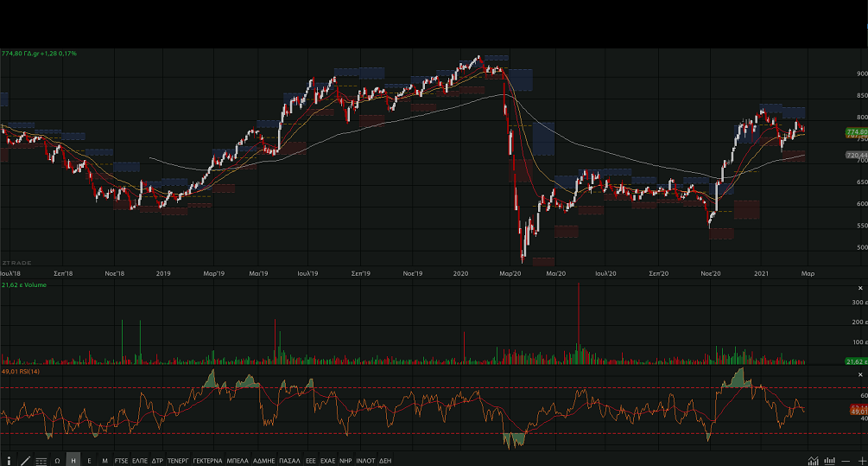
Task: Select the trend line drawing tool
Action: (x=25, y=460)
